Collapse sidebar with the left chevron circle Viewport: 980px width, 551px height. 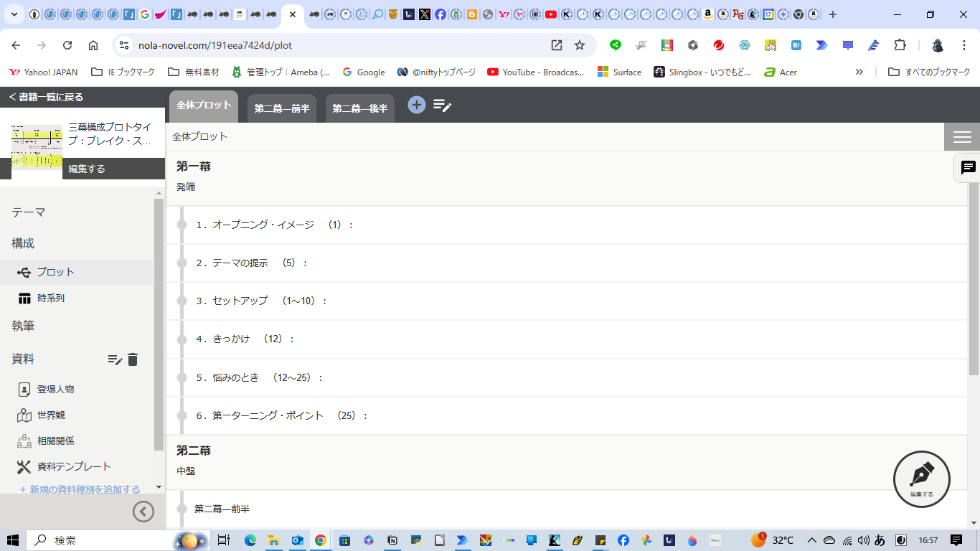point(143,511)
